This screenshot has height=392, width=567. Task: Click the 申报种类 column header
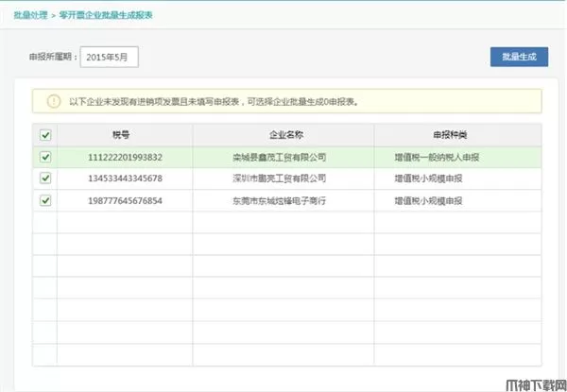coord(457,134)
